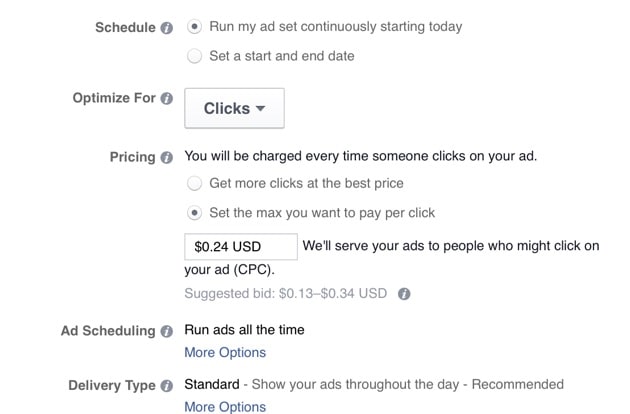This screenshot has width=630, height=414.
Task: Select Get more clicks at best price
Action: [x=194, y=184]
